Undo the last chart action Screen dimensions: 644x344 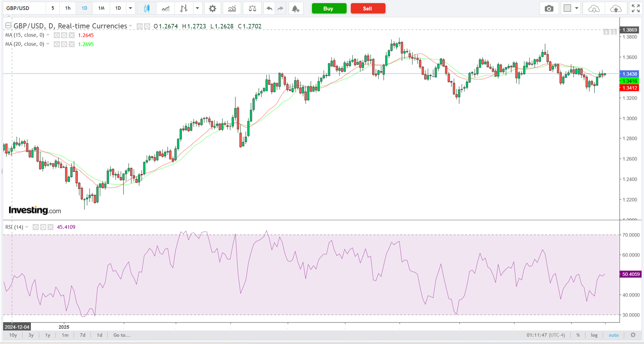pyautogui.click(x=269, y=8)
